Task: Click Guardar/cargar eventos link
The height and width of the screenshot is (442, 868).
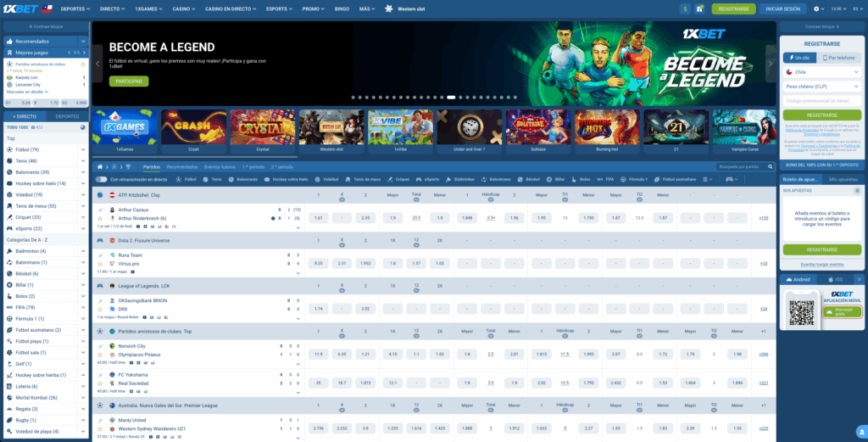Action: pyautogui.click(x=822, y=264)
